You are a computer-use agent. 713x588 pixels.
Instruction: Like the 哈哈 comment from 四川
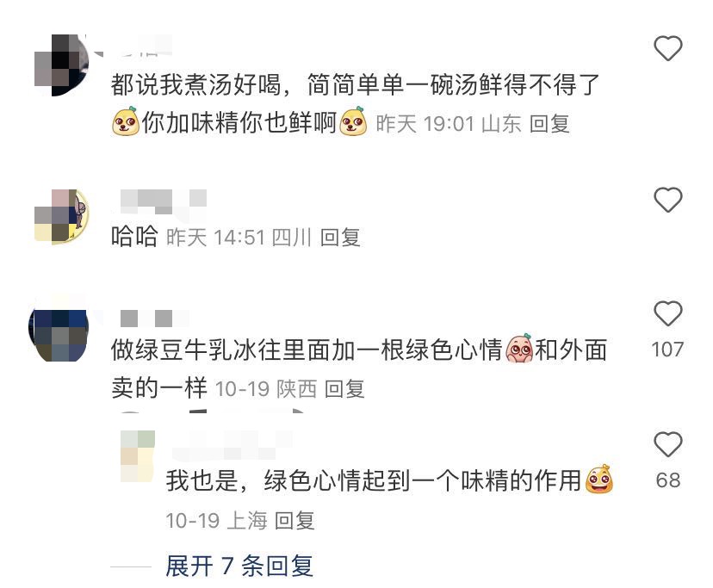click(x=667, y=200)
